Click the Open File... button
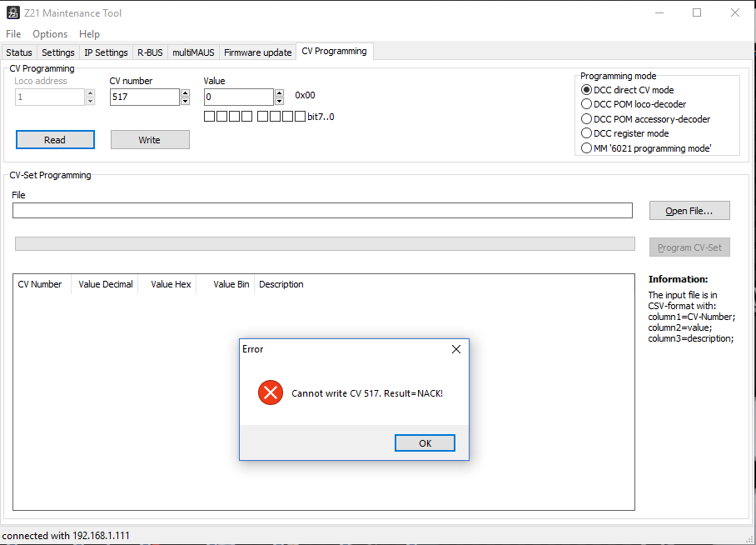The width and height of the screenshot is (756, 545). tap(689, 211)
